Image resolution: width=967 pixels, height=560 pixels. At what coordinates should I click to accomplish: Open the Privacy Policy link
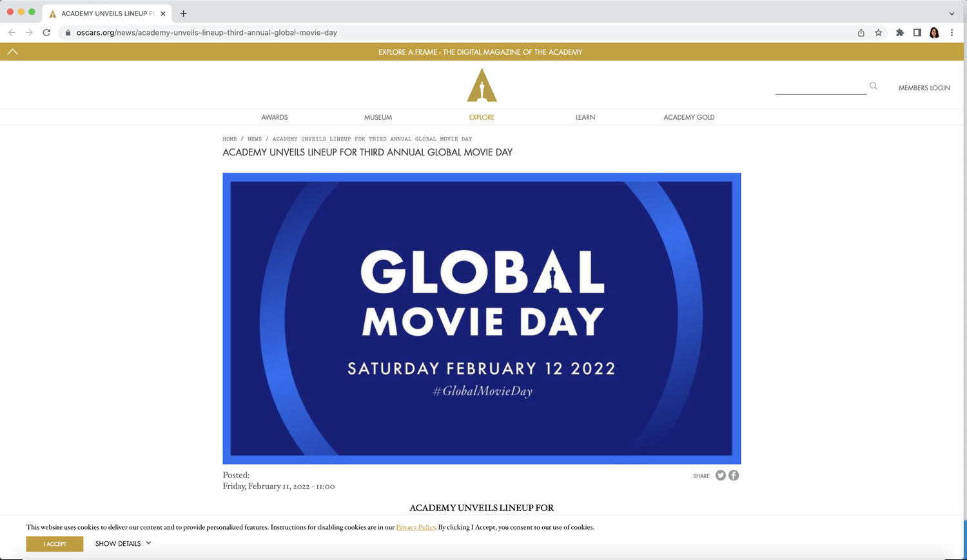click(x=416, y=527)
